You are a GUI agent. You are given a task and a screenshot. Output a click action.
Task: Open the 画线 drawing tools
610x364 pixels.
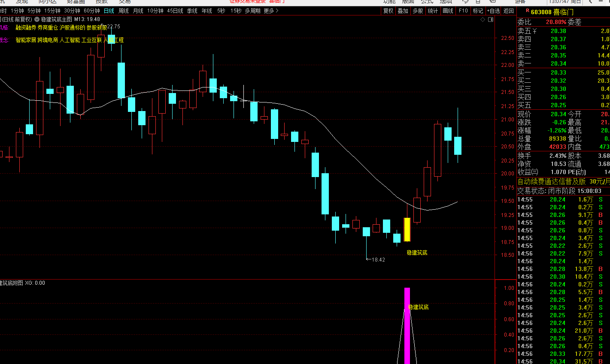click(x=448, y=11)
